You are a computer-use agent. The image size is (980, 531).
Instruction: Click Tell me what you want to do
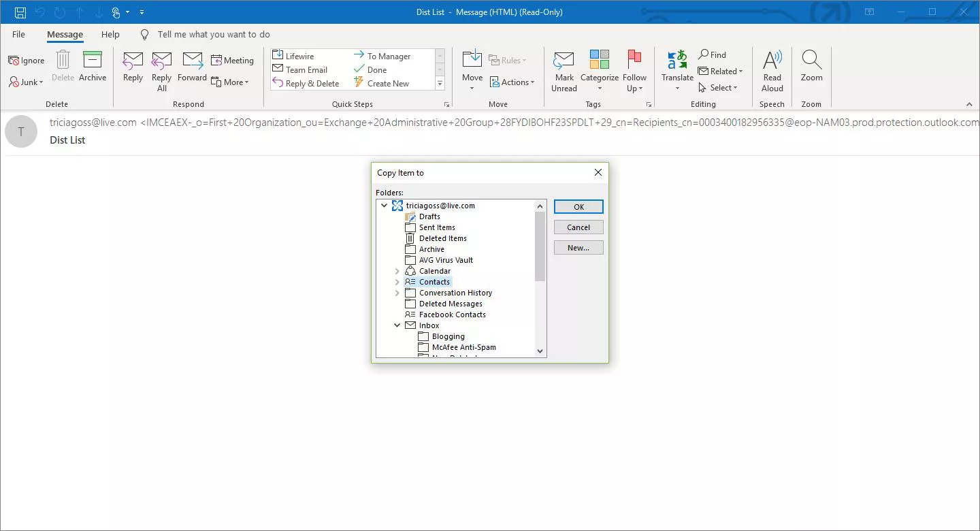coord(214,34)
